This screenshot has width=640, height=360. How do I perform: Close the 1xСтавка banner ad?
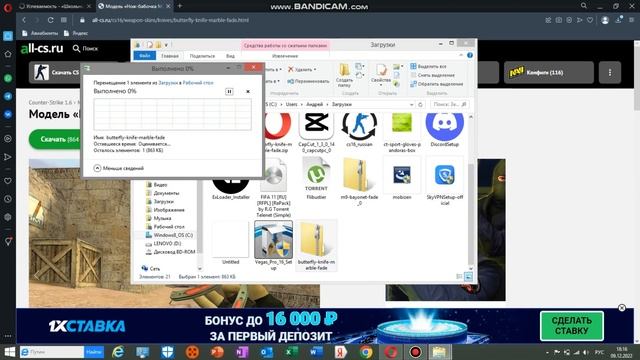click(x=622, y=308)
